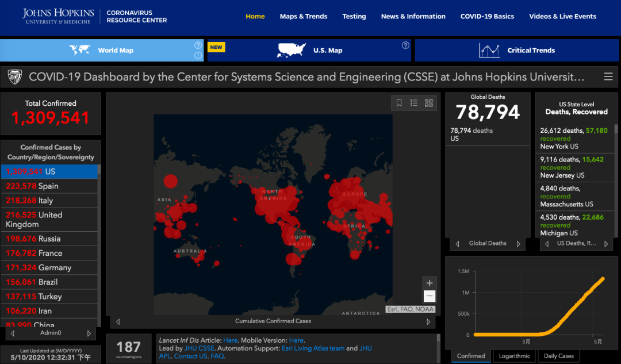Open Videos & Live Events menu
Screen dimensions: 621x364
562,16
